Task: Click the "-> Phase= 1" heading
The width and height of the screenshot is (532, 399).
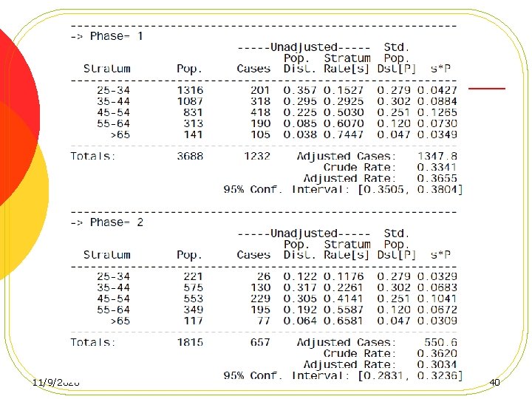Action: [x=106, y=36]
